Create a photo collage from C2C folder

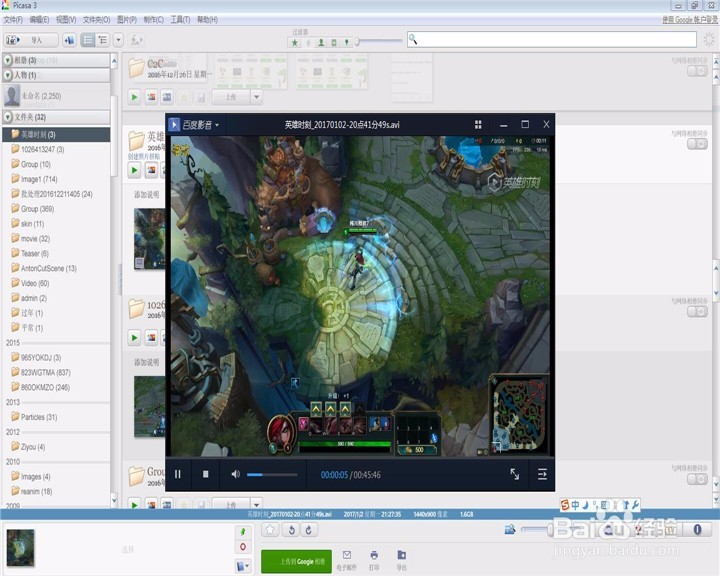[151, 97]
